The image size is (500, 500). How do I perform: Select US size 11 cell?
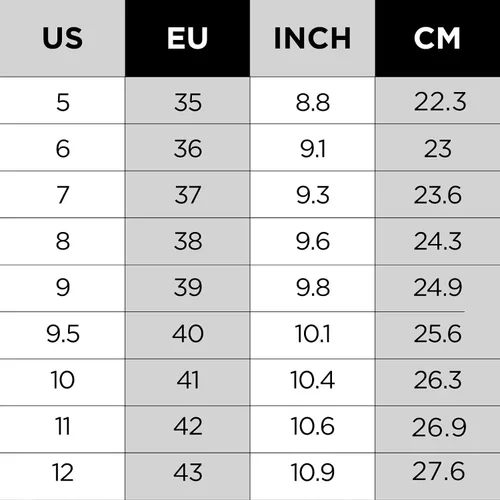62,430
